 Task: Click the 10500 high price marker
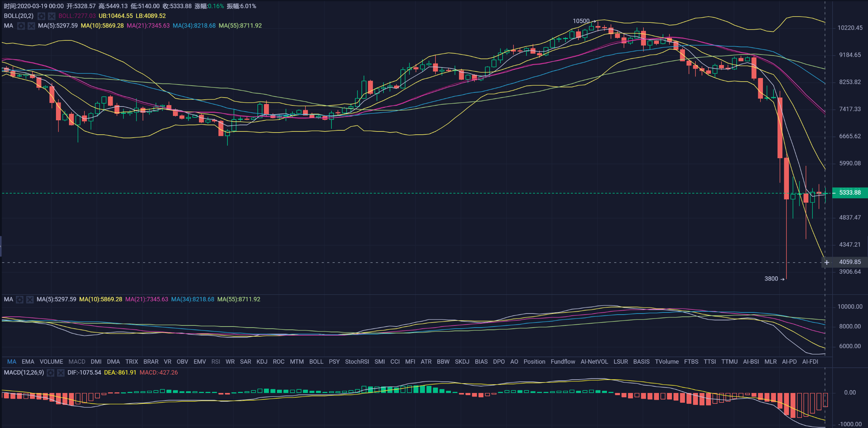[581, 21]
